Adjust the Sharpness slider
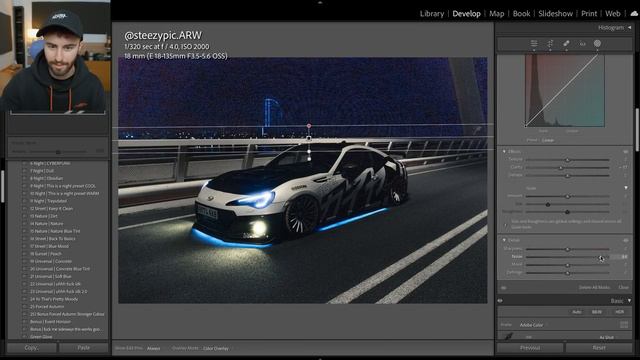640x360 pixels. click(567, 249)
